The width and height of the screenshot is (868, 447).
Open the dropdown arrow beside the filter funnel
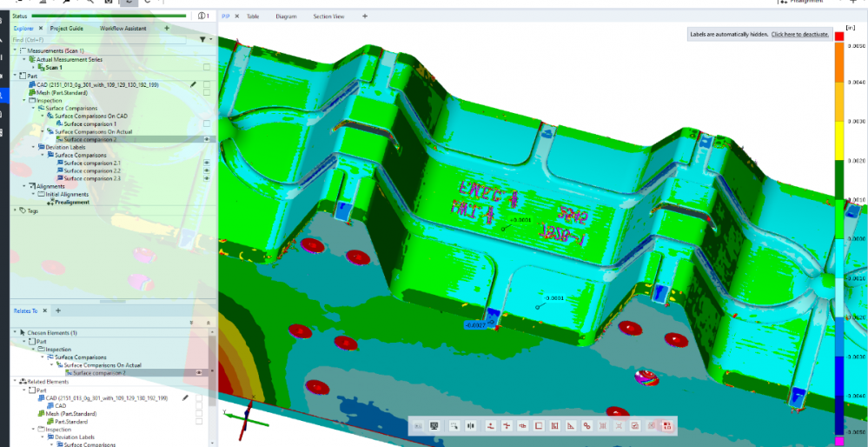click(211, 39)
